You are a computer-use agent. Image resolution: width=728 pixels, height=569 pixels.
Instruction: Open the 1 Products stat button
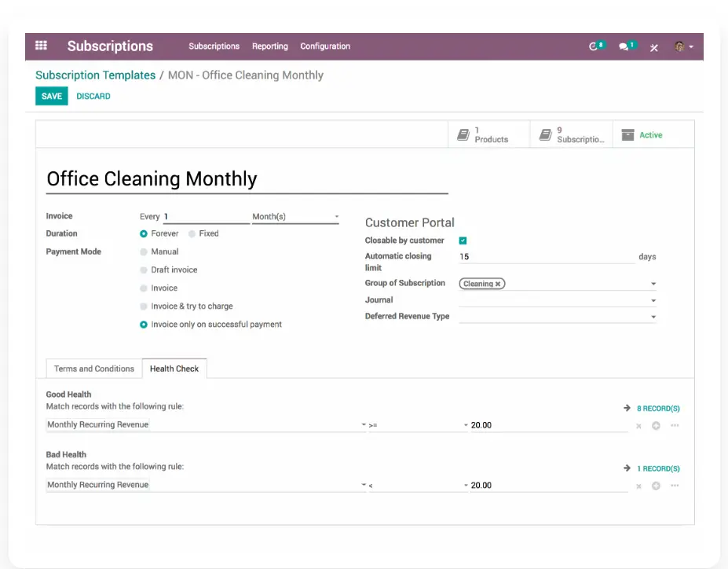pos(489,134)
